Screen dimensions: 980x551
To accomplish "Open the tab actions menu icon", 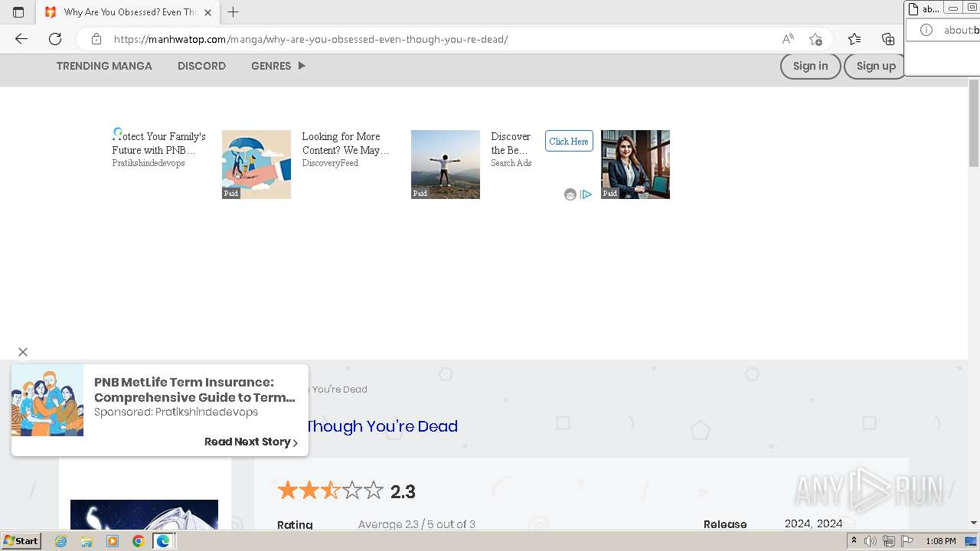I will (x=18, y=12).
